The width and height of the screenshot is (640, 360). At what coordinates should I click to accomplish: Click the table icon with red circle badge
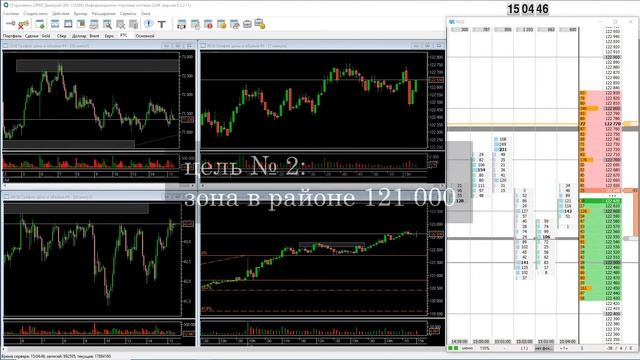(x=208, y=24)
